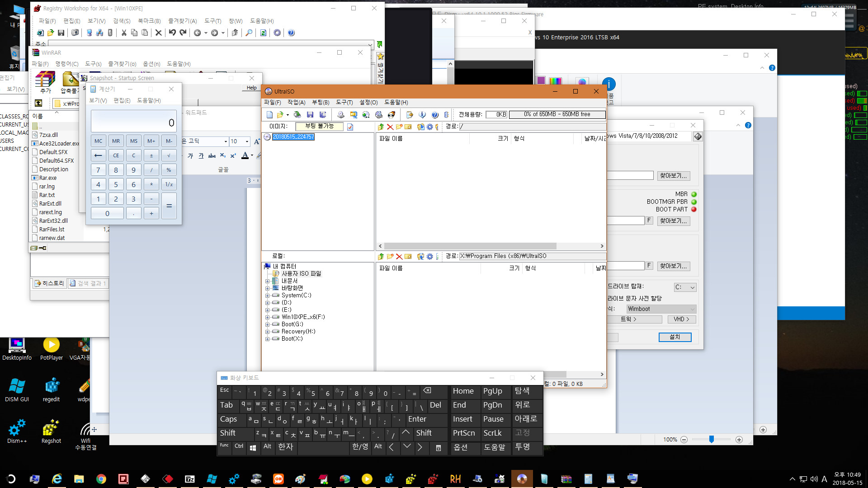Click Chrome icon on the taskbar

pyautogui.click(x=101, y=479)
